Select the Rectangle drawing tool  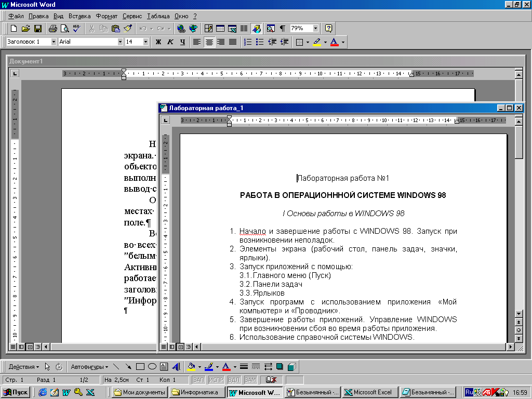point(140,366)
